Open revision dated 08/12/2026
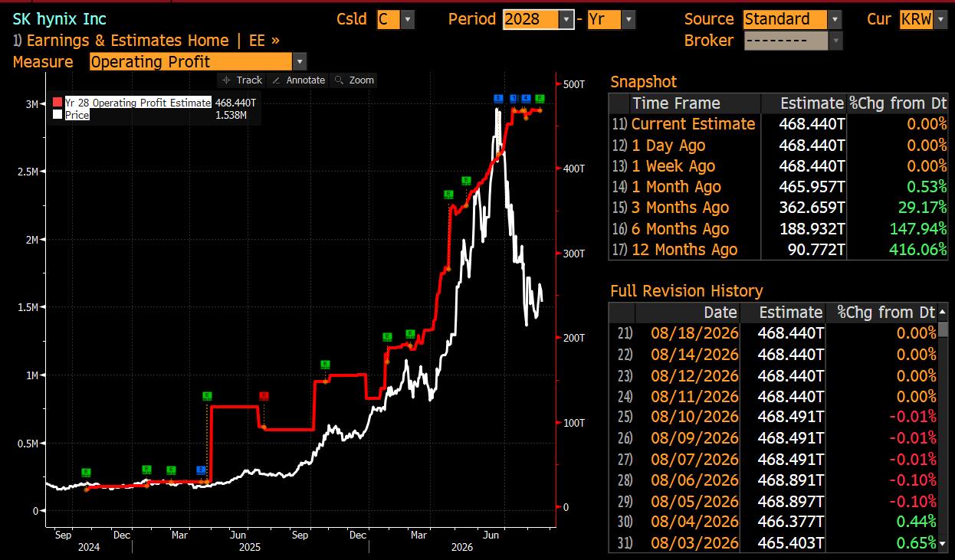Image resolution: width=955 pixels, height=560 pixels. (773, 375)
